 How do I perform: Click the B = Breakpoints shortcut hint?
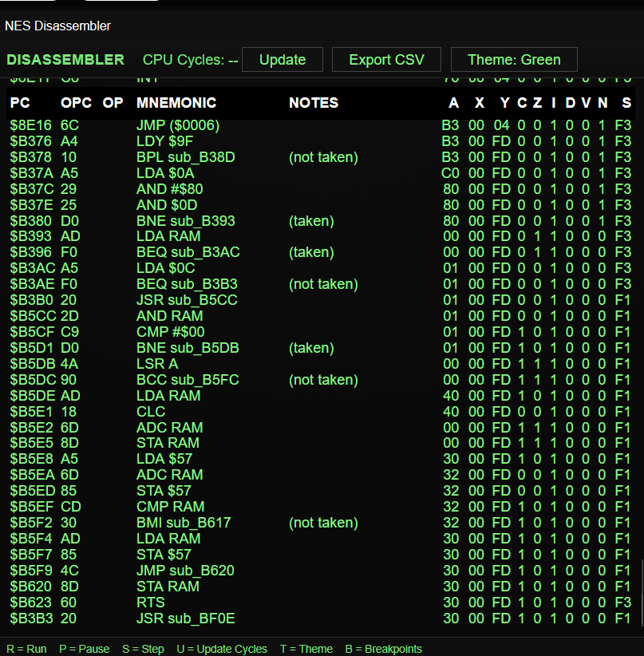[x=383, y=649]
